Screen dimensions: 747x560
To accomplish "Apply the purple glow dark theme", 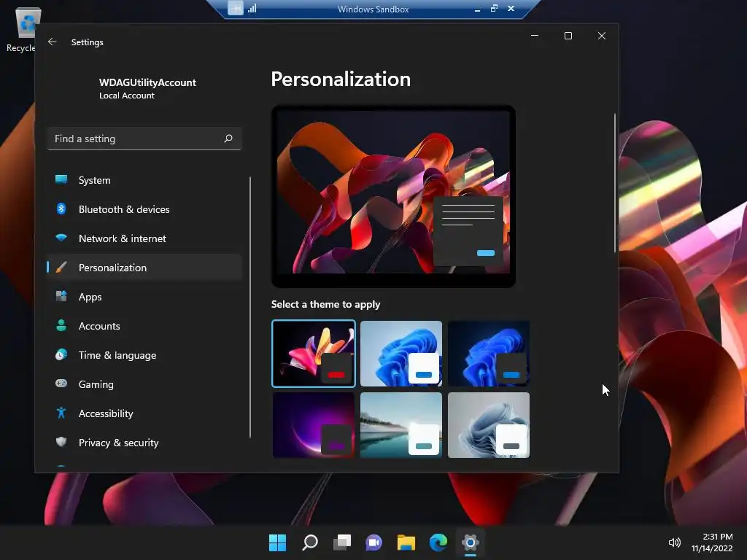I will coord(314,425).
